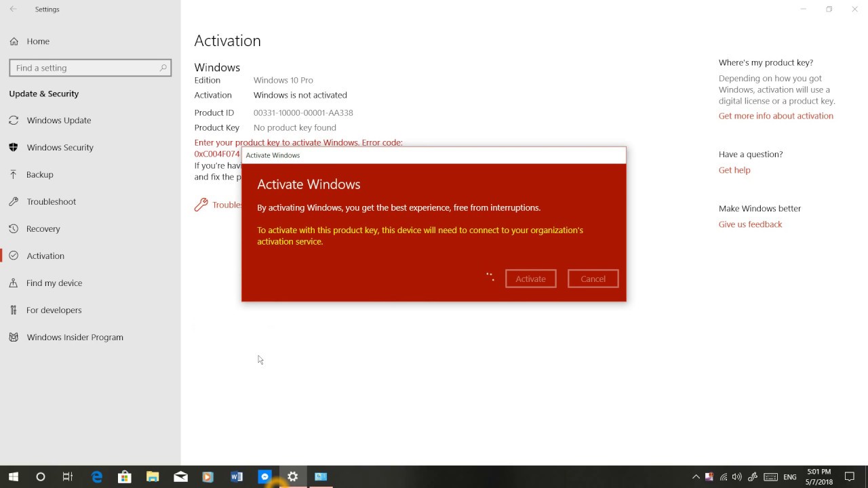This screenshot has height=488, width=868.
Task: Click the Get help link
Action: click(734, 170)
